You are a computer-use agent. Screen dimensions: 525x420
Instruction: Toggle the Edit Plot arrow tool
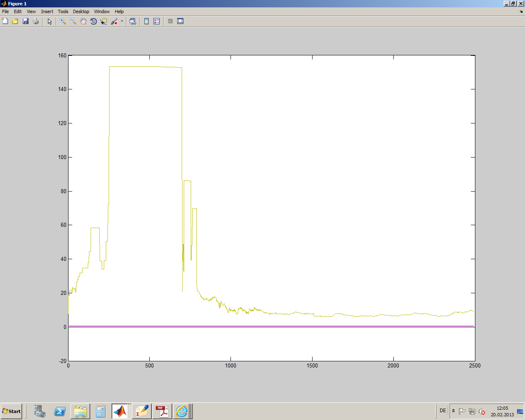coord(50,21)
